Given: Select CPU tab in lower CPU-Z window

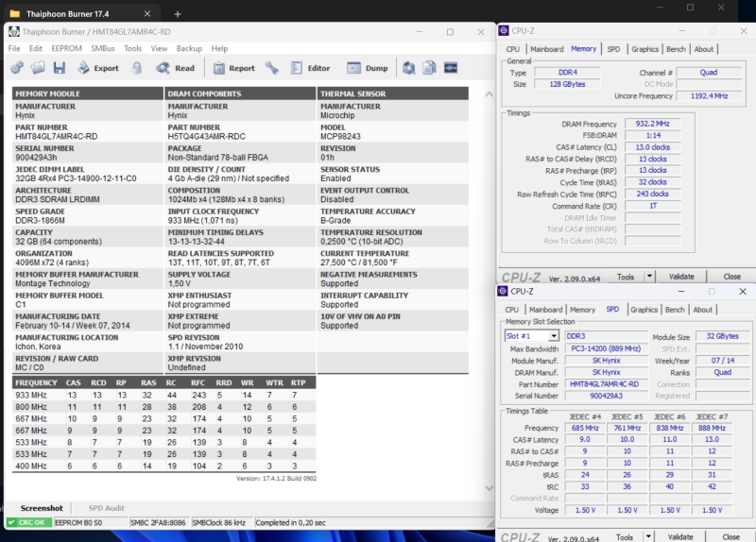Looking at the screenshot, I should pyautogui.click(x=511, y=310).
